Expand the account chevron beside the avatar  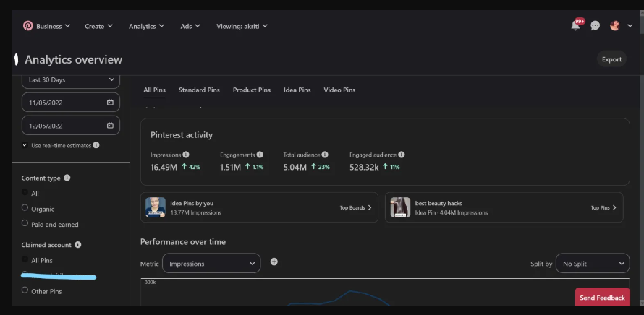[x=630, y=26]
